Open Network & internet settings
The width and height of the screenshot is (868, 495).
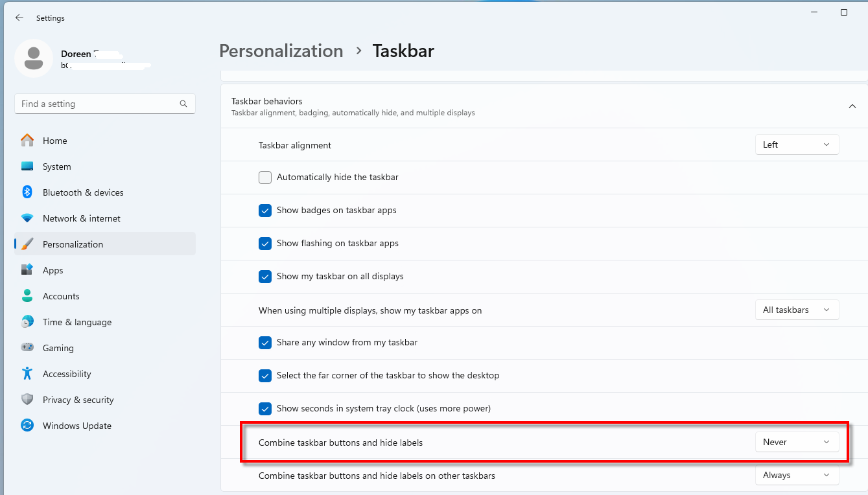pyautogui.click(x=81, y=218)
